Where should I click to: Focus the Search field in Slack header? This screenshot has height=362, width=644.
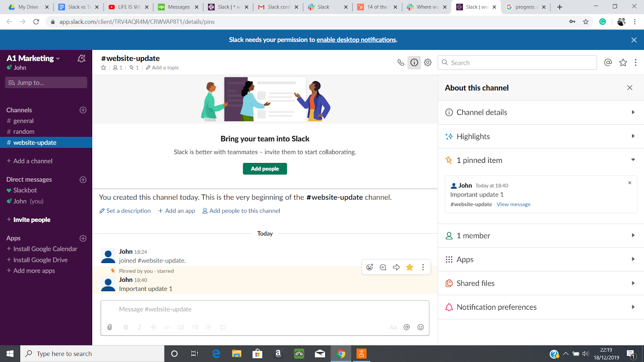tap(517, 62)
